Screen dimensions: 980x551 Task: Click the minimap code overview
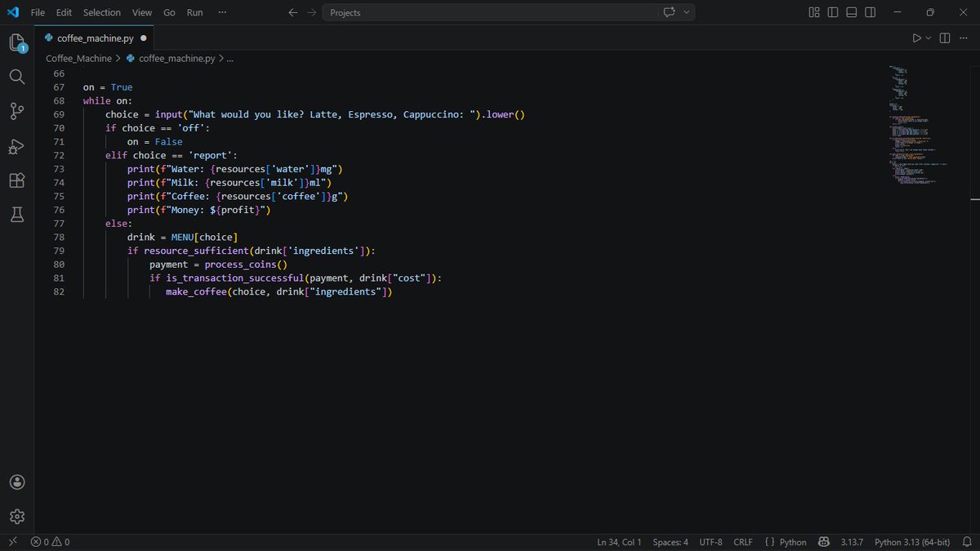click(920, 124)
